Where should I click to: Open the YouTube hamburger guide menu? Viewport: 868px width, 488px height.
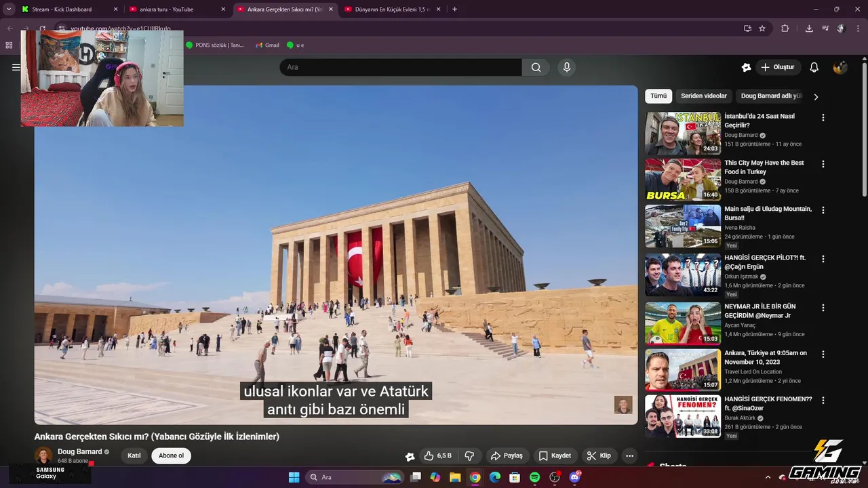16,67
